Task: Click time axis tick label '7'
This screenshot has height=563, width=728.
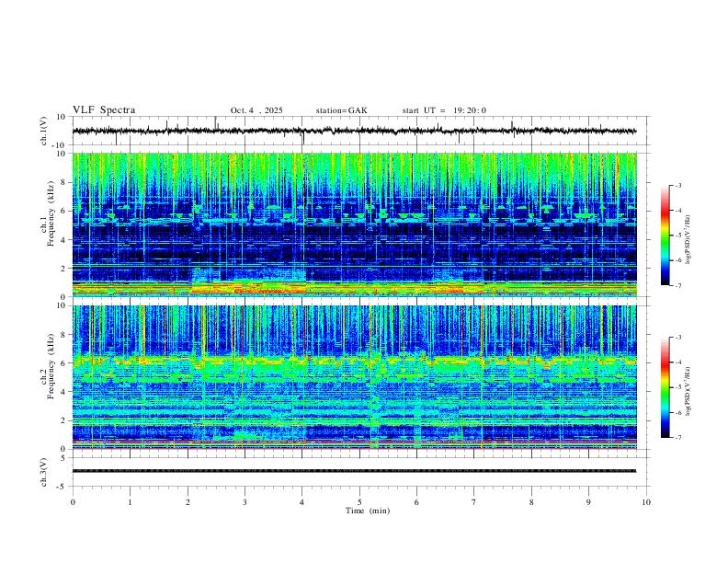Action: point(474,502)
